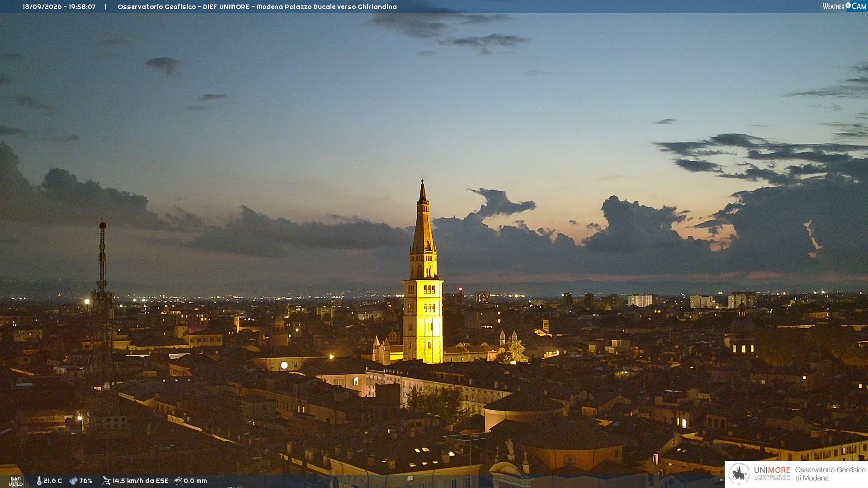Viewport: 868px width, 488px height.
Task: Click the 21.6 C temperature reading
Action: point(52,481)
